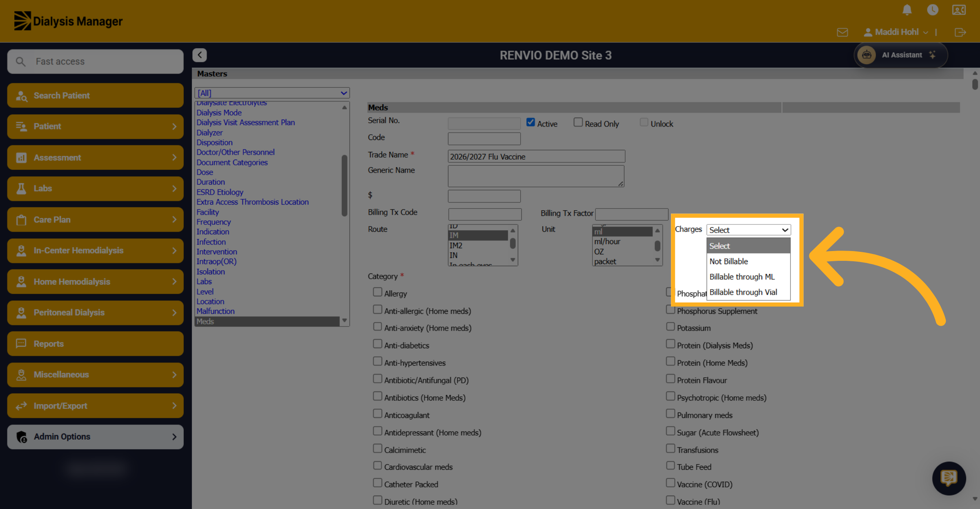Open Search Patient
The image size is (980, 509).
click(95, 96)
